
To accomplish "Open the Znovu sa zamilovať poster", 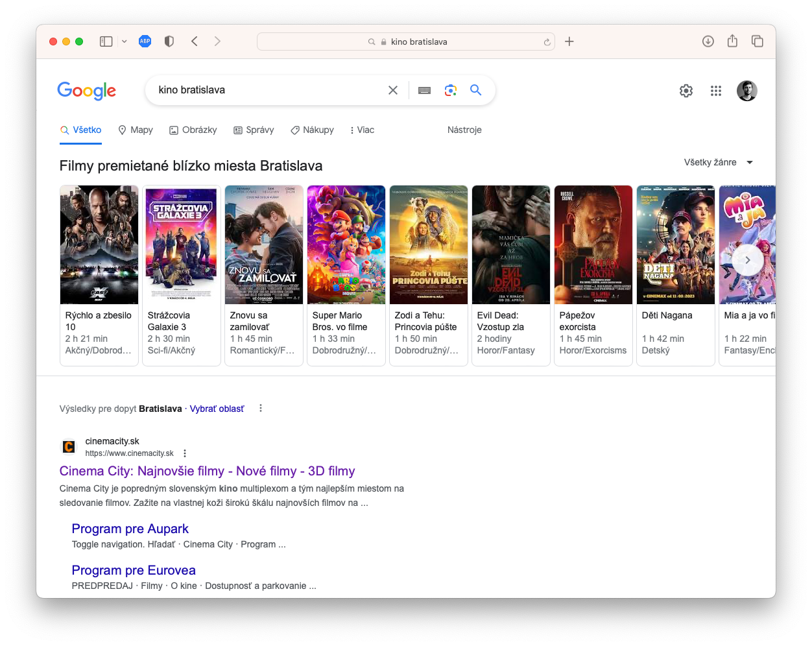I will [264, 245].
